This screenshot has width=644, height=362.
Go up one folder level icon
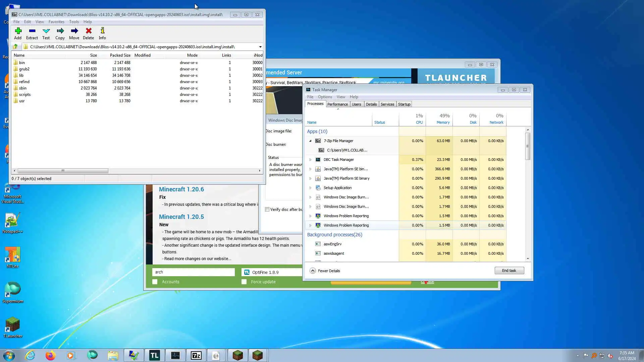point(15,47)
